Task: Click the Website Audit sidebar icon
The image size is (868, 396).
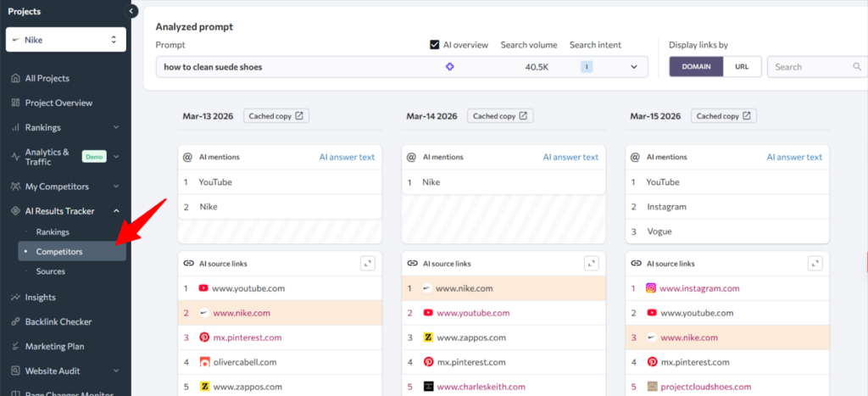Action: pos(15,371)
